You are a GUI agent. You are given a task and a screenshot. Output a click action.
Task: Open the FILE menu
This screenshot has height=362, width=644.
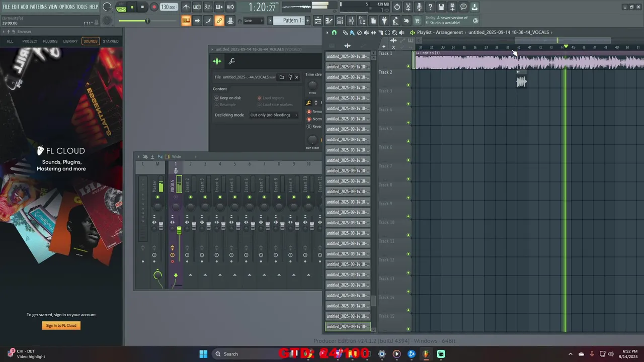coord(6,7)
